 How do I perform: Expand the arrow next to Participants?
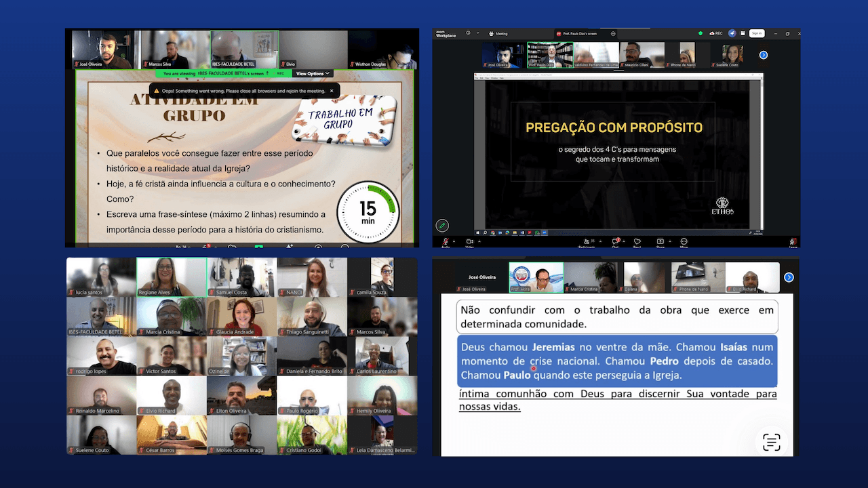(600, 241)
